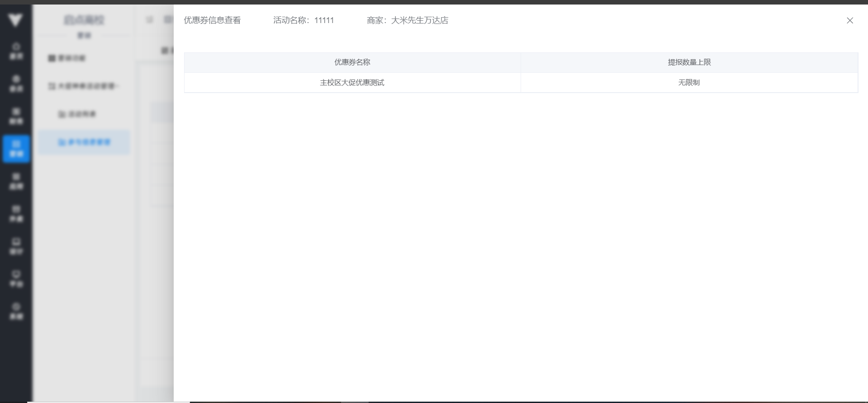Image resolution: width=868 pixels, height=403 pixels.
Task: Click the sidebar icon just above the blue one
Action: 16,116
